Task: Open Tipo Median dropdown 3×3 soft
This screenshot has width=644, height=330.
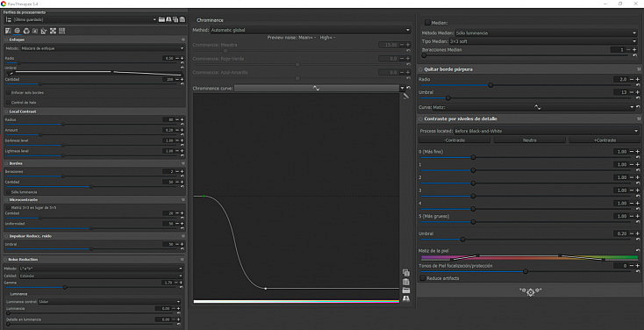Action: click(x=543, y=41)
